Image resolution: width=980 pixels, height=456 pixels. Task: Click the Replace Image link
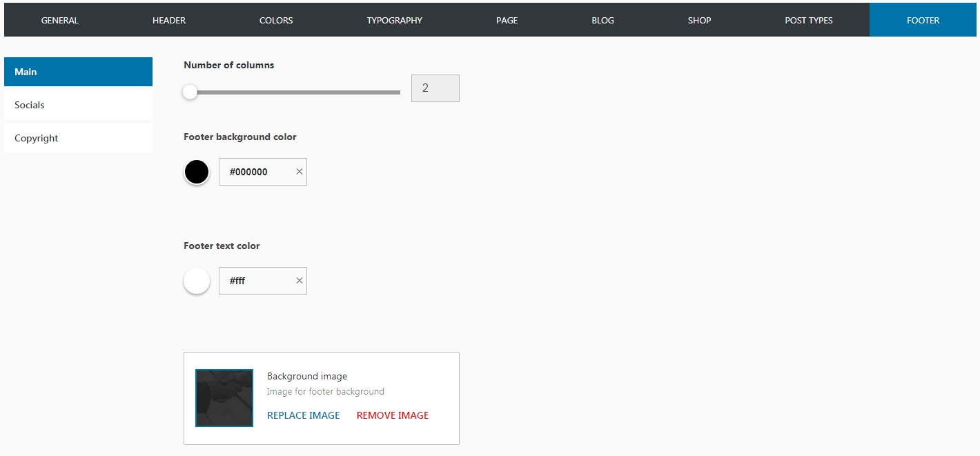pos(303,415)
